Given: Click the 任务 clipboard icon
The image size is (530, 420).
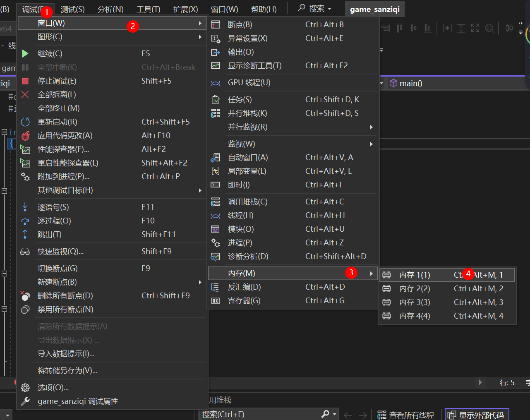Looking at the screenshot, I should tap(216, 100).
